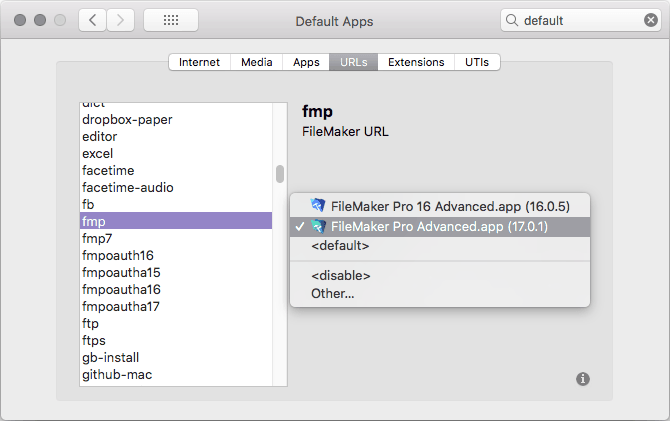The width and height of the screenshot is (670, 421).
Task: Switch to the Extensions tab
Action: (x=416, y=62)
